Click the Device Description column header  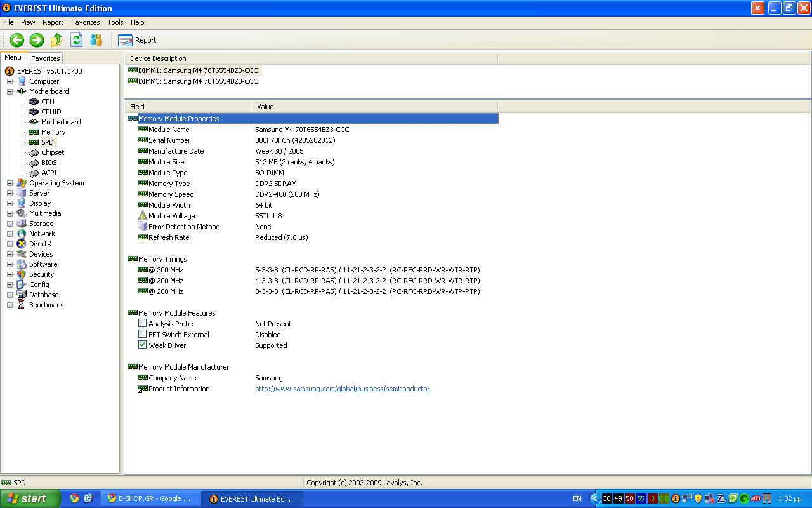tap(311, 58)
